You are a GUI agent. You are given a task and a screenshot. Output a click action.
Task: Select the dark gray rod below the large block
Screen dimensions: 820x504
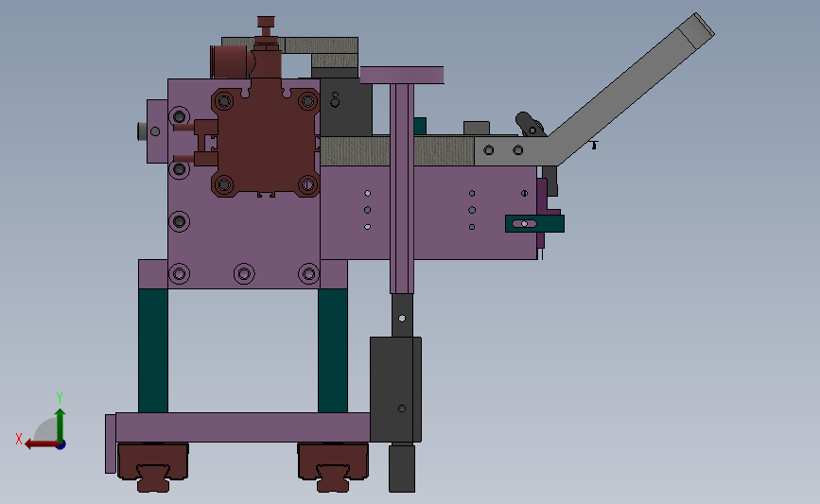402,468
